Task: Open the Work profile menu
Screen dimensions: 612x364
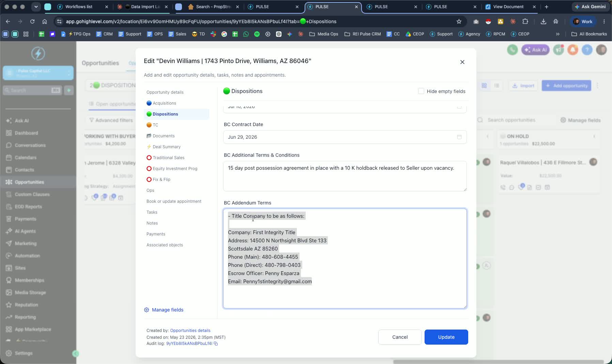Action: [x=583, y=21]
